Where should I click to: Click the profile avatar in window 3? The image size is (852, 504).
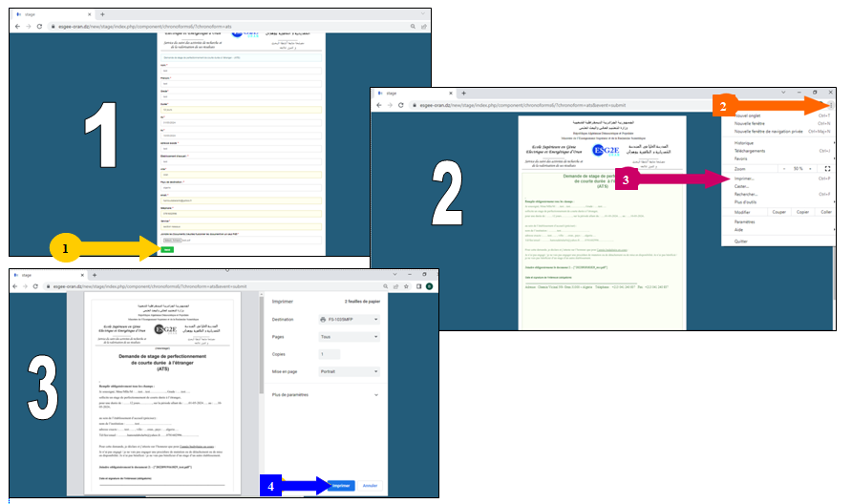point(429,286)
